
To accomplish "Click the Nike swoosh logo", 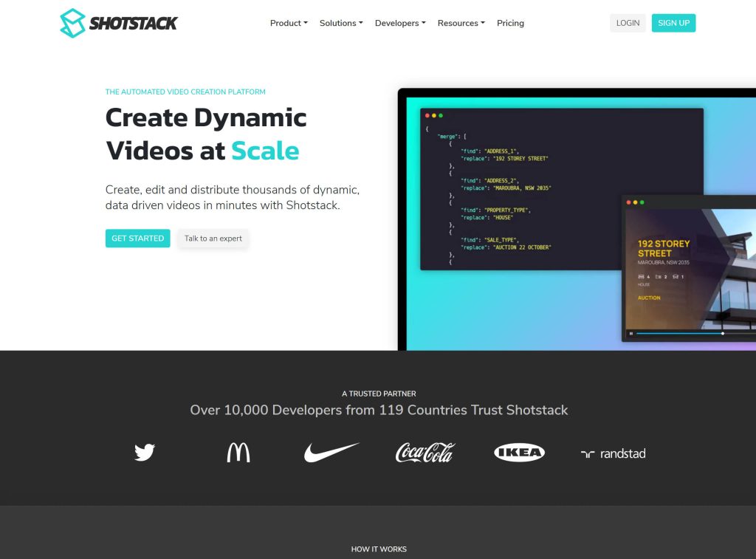I will click(331, 453).
